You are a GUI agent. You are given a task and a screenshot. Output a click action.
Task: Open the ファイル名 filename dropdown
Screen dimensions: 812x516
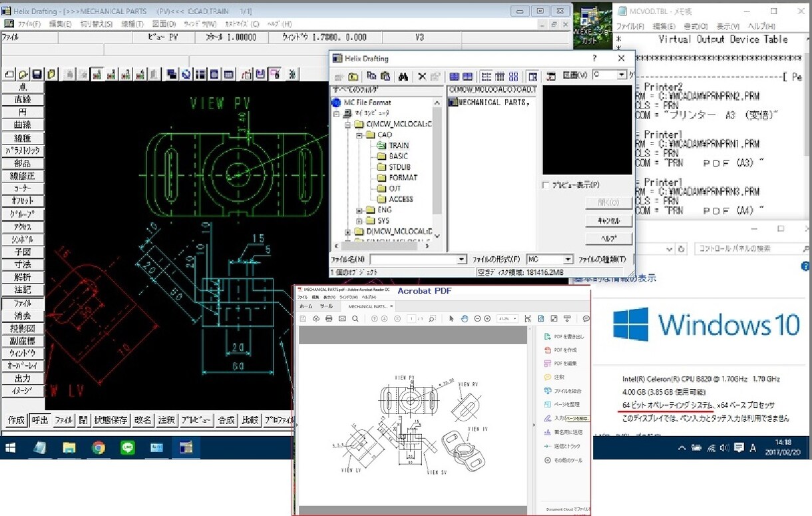461,259
